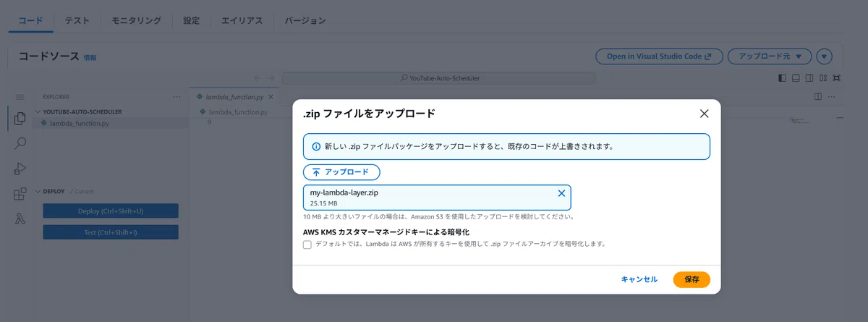Open the テスト tab
Image resolution: width=868 pixels, height=322 pixels.
click(77, 21)
